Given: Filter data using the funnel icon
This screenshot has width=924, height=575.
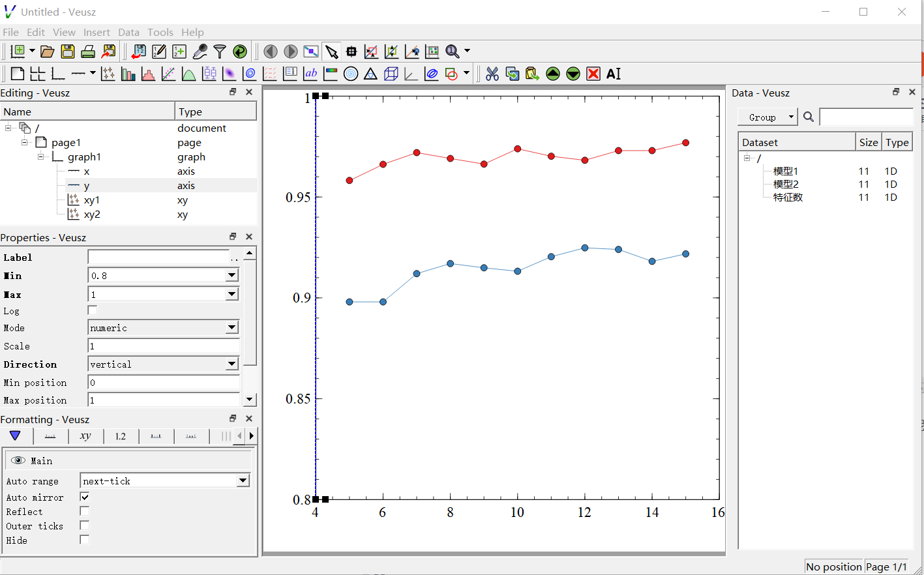Looking at the screenshot, I should [x=220, y=51].
